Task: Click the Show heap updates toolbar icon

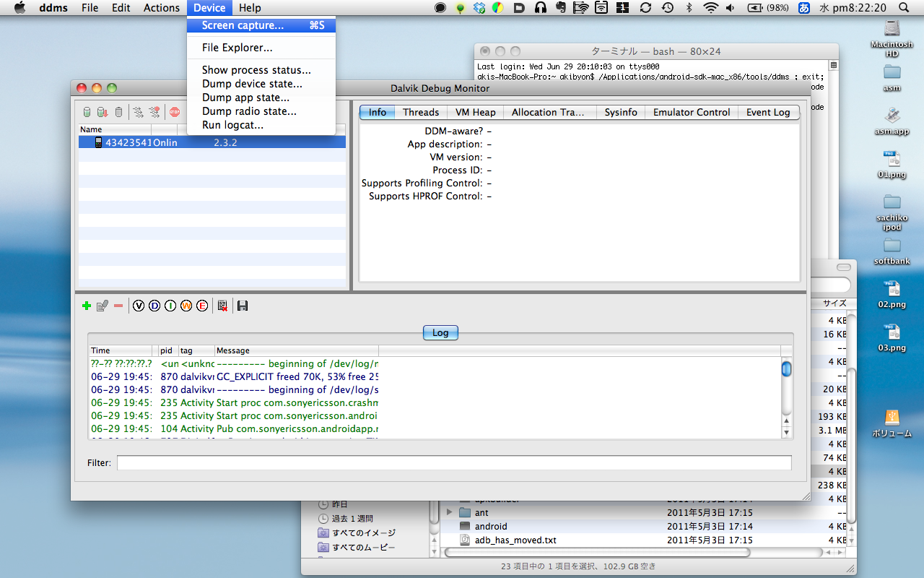Action: [87, 112]
